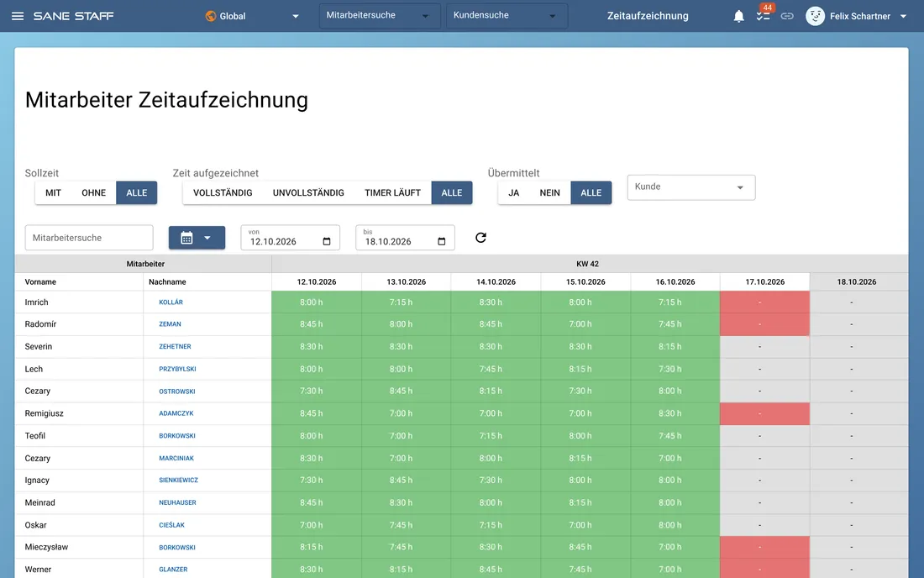Expand the user menu arrow beside Felix Schartner
This screenshot has height=578, width=924.
tap(903, 17)
